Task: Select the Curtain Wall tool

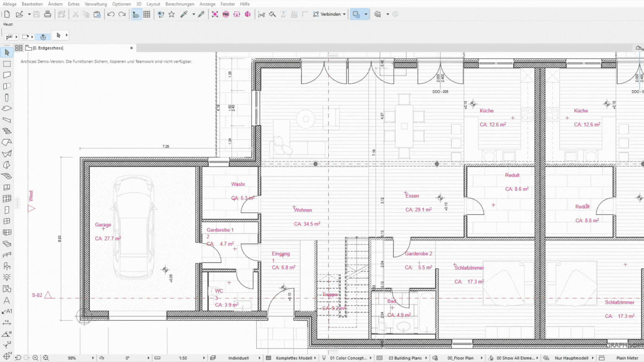Action: click(7, 199)
